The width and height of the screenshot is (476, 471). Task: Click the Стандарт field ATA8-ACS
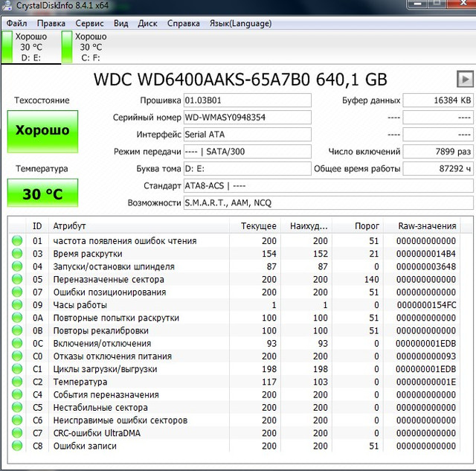coord(329,185)
